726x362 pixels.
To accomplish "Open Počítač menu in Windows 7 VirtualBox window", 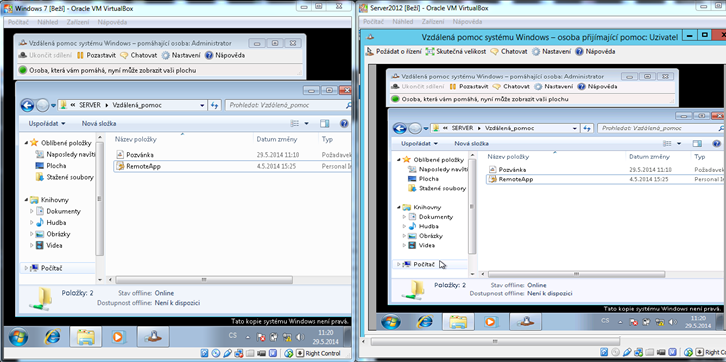I will [17, 22].
